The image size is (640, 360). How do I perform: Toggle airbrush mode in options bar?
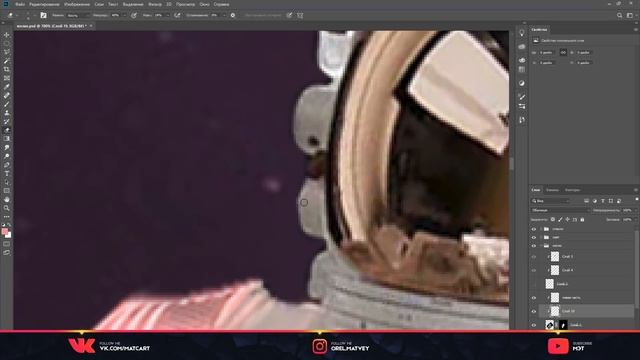point(177,16)
